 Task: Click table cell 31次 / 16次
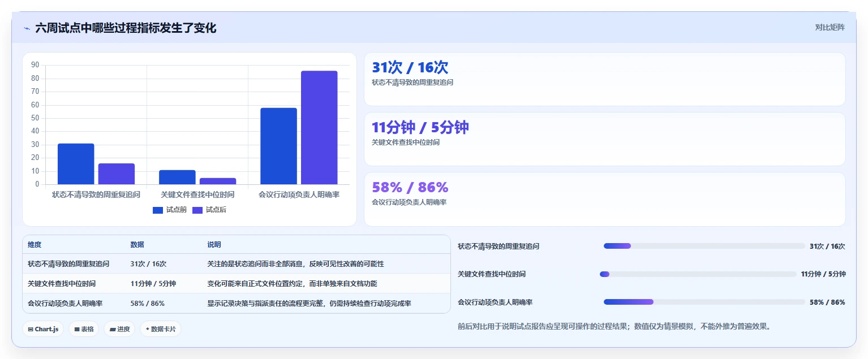(148, 264)
